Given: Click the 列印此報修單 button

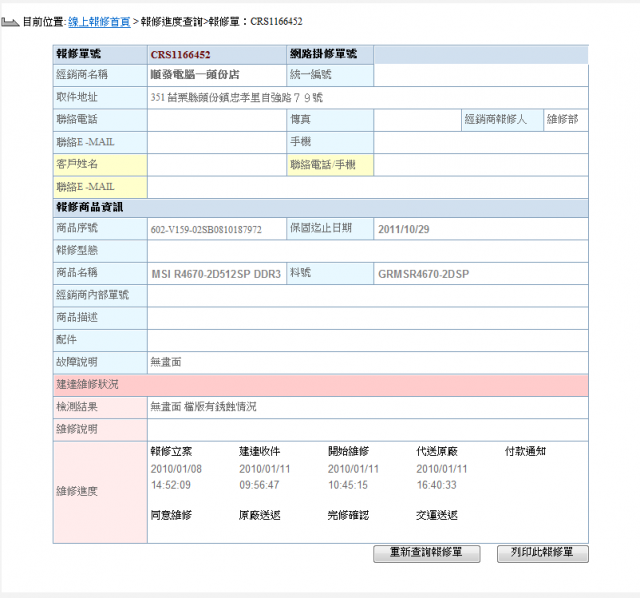Looking at the screenshot, I should pos(542,554).
